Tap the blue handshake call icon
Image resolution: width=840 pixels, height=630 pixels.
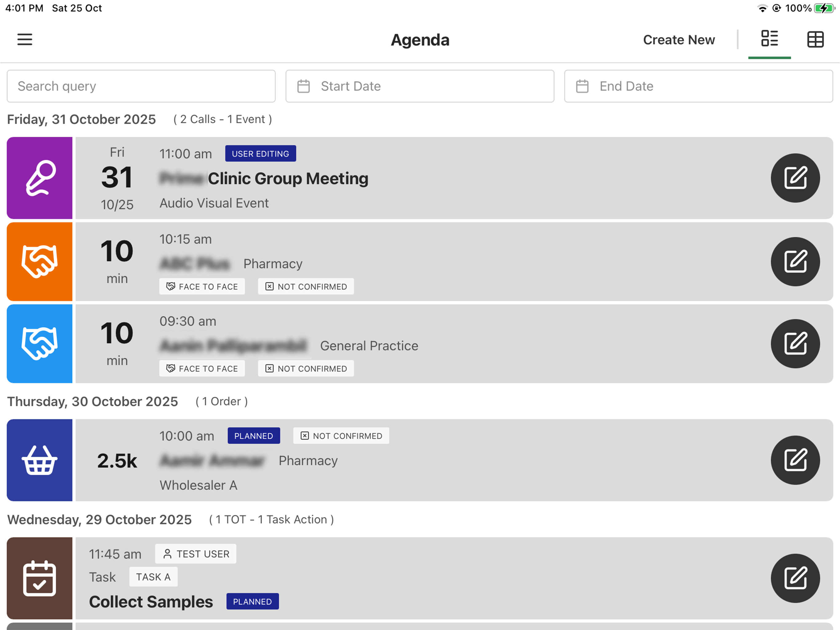click(39, 344)
